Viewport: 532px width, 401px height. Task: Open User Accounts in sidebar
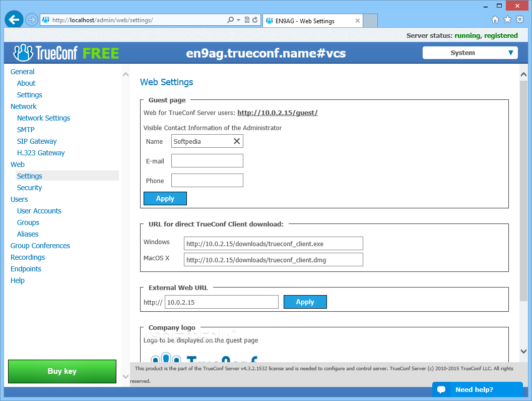coord(39,211)
